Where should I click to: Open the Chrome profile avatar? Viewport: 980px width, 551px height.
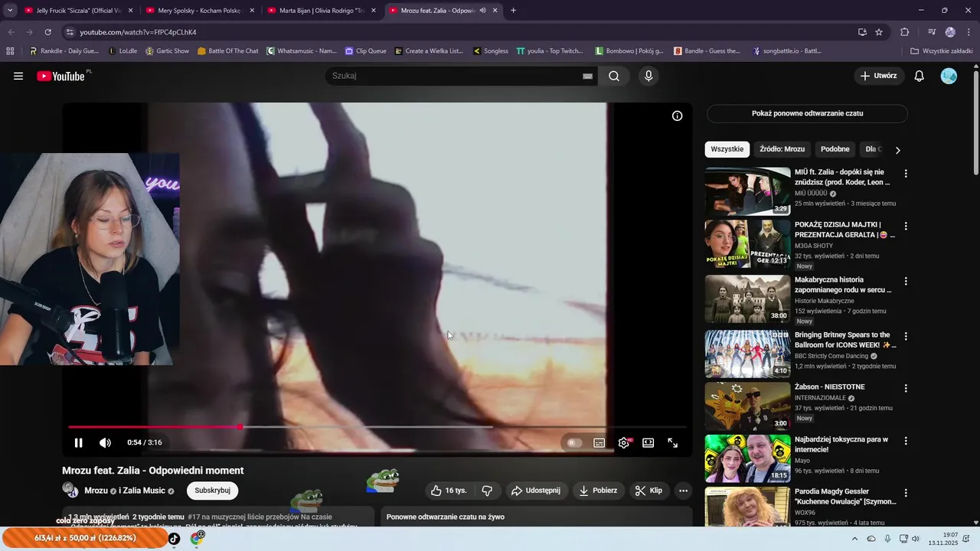tap(950, 32)
